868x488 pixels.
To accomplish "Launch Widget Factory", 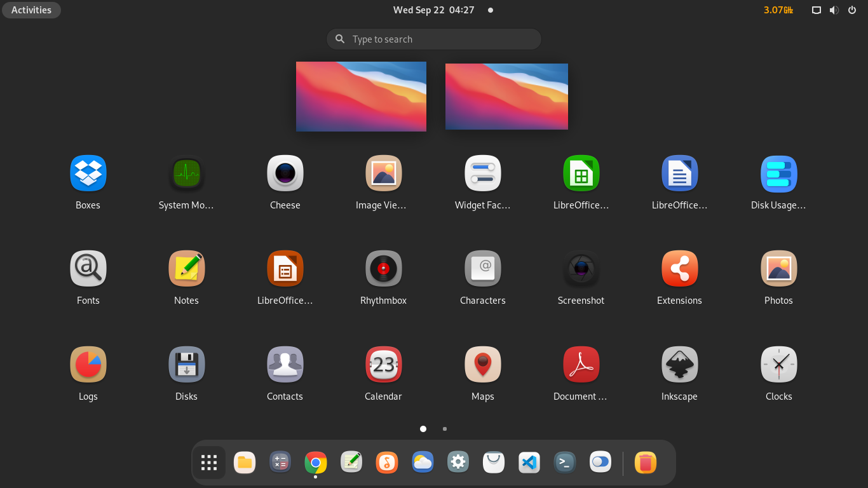I will point(482,173).
